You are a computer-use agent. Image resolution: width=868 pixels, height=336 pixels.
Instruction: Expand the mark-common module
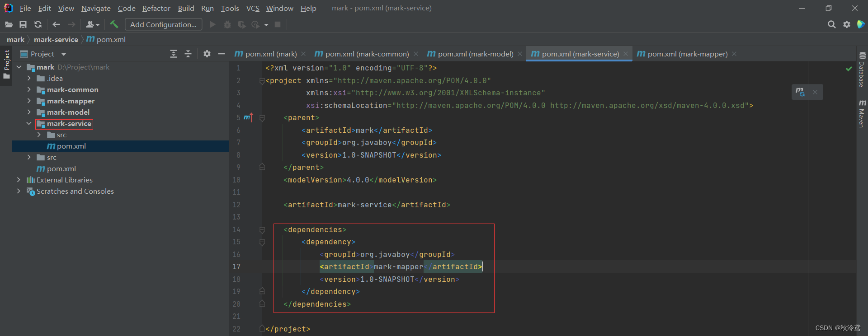coord(29,89)
